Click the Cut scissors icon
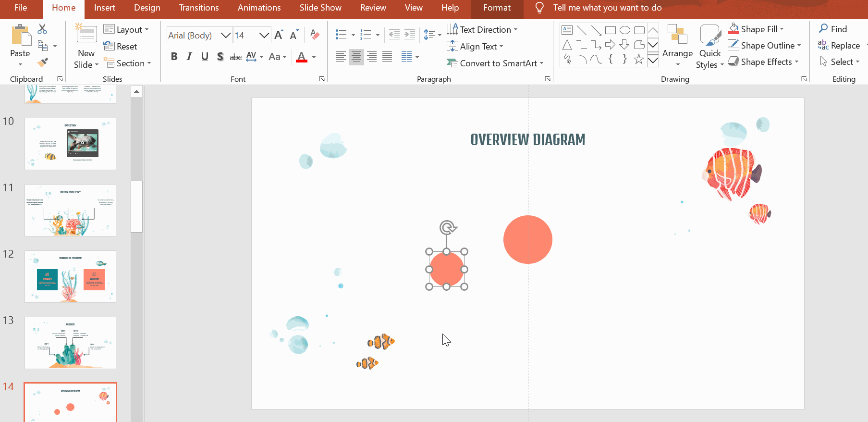 [x=42, y=29]
